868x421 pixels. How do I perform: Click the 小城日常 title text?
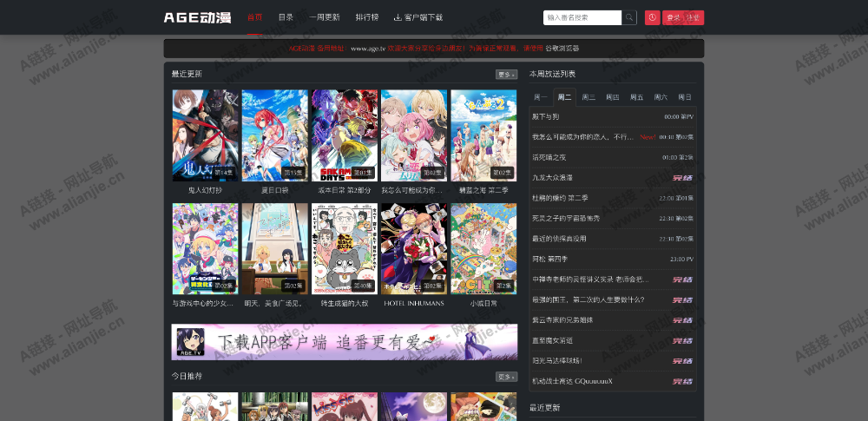(x=483, y=303)
